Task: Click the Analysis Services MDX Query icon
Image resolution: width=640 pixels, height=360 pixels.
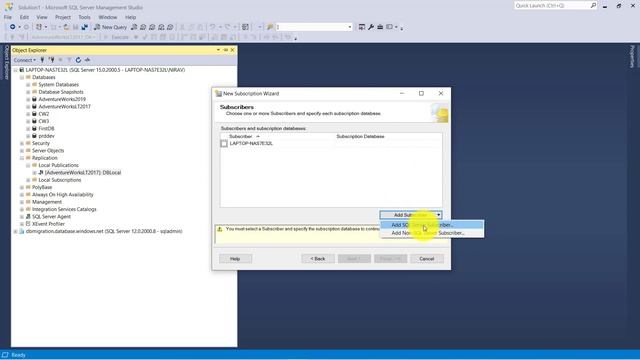Action: click(143, 27)
